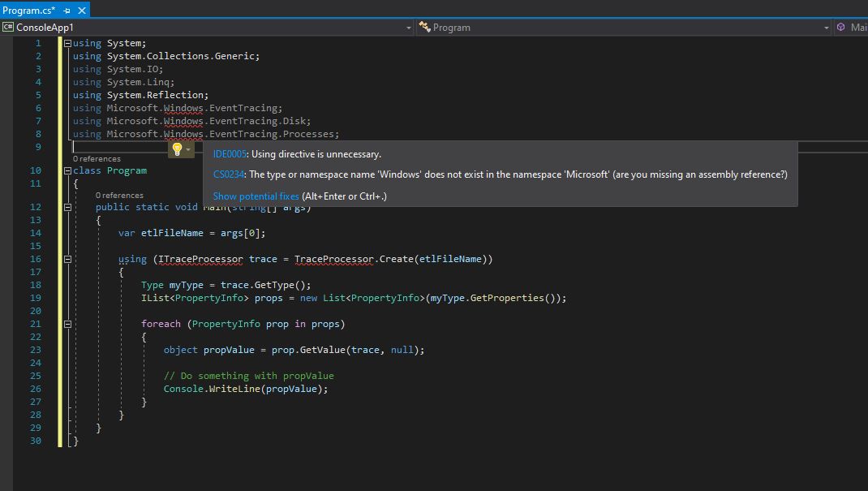Click the squiggled 'Windows' on line 6
Viewport: 868px width, 491px height.
[x=183, y=108]
